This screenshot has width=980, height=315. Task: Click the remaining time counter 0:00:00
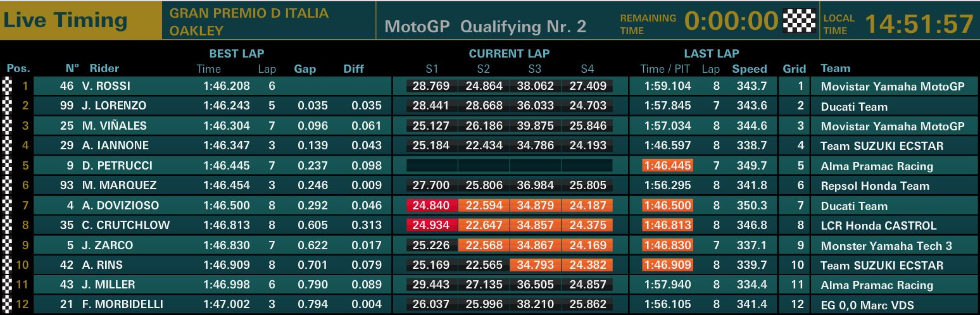pyautogui.click(x=731, y=22)
